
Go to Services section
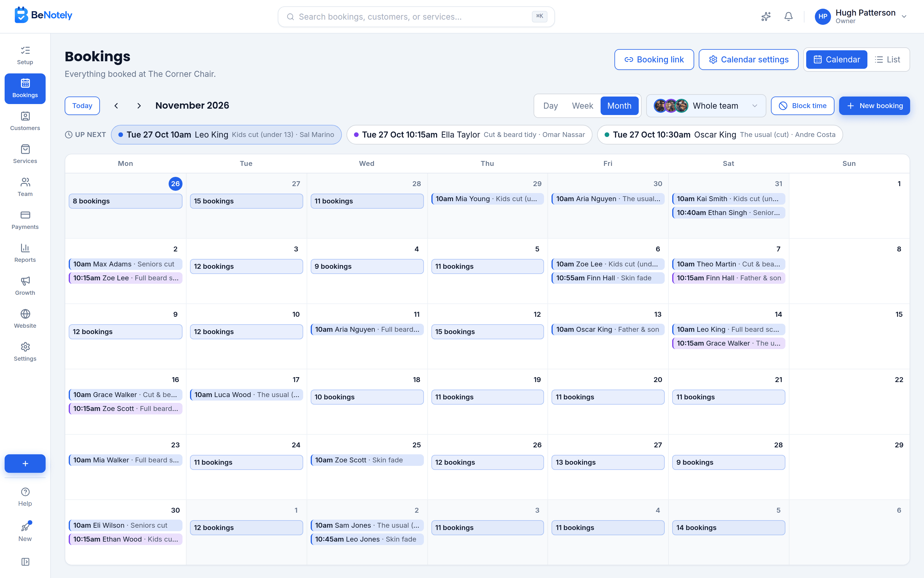(25, 154)
